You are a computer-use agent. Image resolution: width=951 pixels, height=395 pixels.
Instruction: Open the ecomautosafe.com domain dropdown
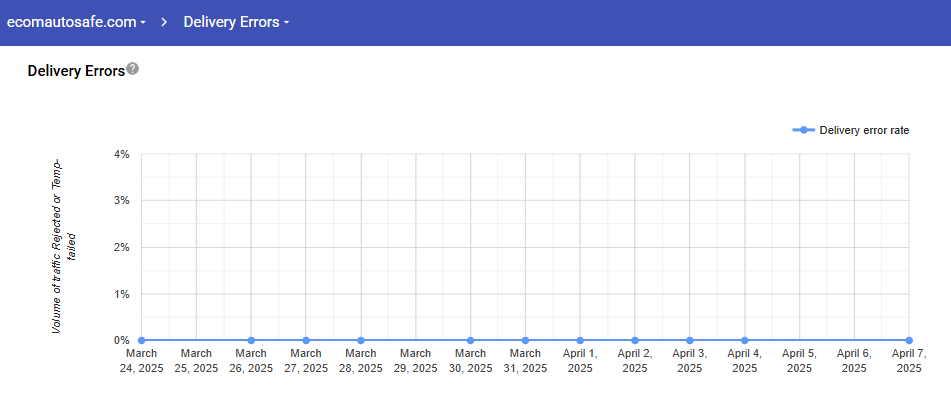pyautogui.click(x=76, y=22)
